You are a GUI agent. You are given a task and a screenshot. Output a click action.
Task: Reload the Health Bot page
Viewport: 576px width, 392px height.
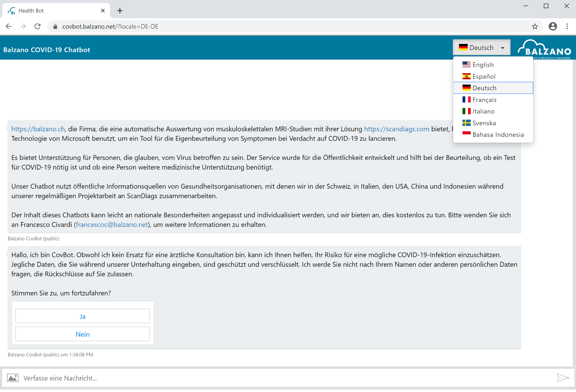click(x=37, y=26)
